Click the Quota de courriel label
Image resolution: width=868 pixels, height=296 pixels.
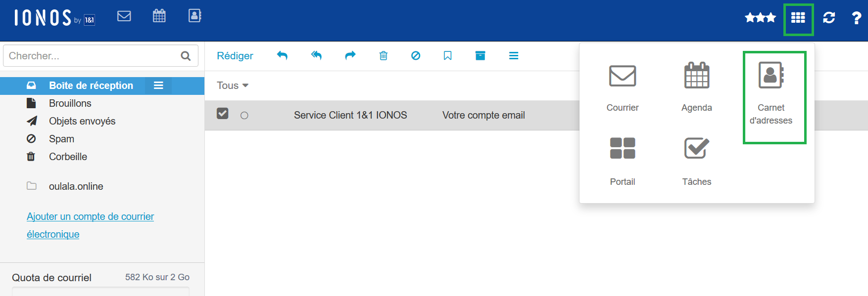52,278
